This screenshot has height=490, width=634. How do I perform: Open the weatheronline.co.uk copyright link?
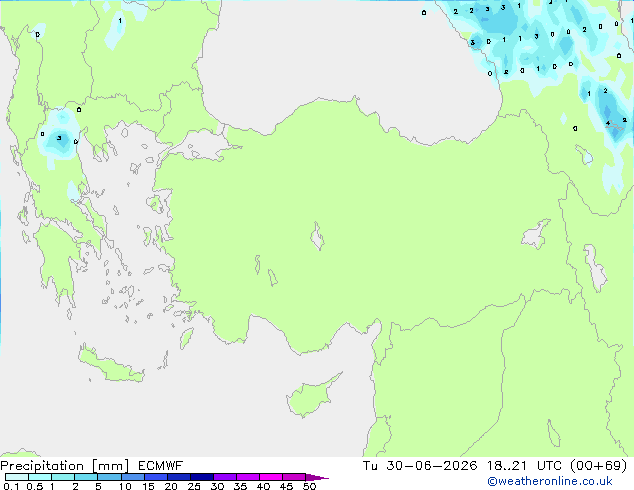tap(550, 481)
